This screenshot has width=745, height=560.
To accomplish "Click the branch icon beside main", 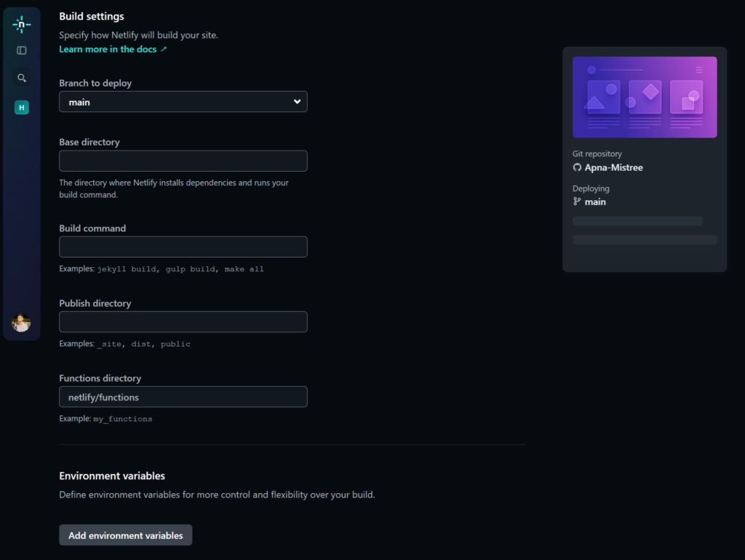I will click(577, 201).
